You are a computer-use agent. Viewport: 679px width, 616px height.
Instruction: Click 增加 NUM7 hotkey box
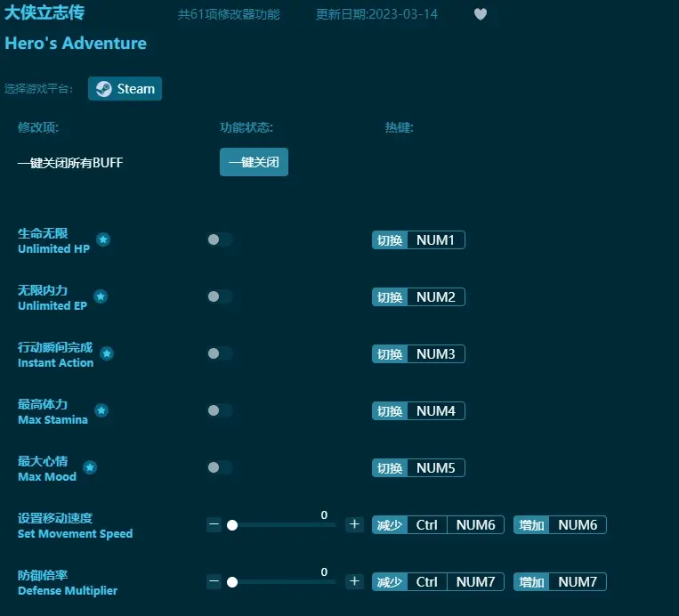point(560,582)
